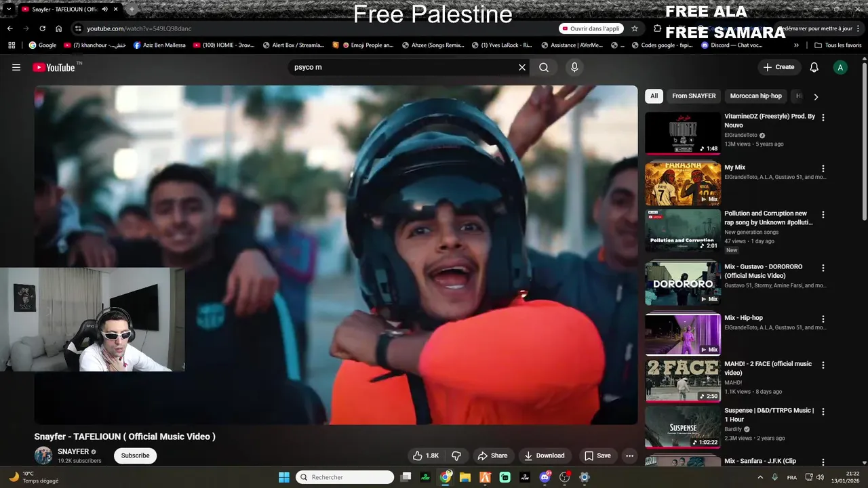Screen dimensions: 868x488
Task: Reload the current page
Action: pos(42,28)
